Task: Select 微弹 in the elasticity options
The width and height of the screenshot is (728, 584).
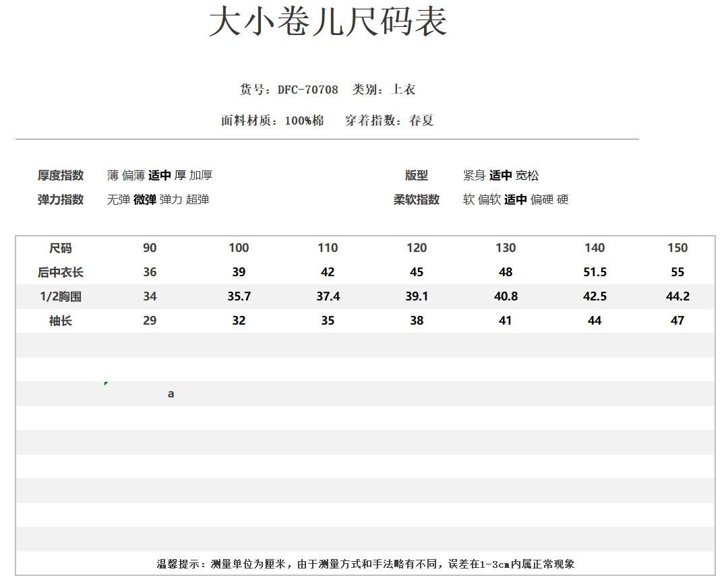Action: [145, 199]
